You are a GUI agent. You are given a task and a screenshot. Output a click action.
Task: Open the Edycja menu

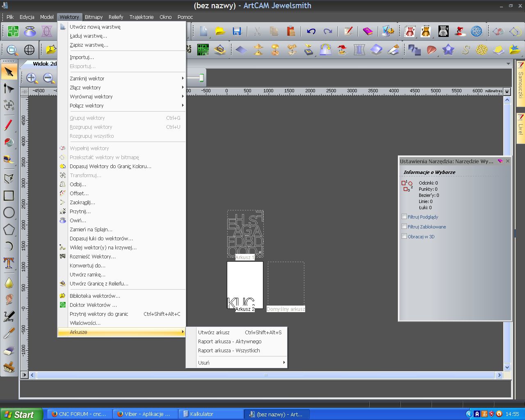pyautogui.click(x=27, y=17)
